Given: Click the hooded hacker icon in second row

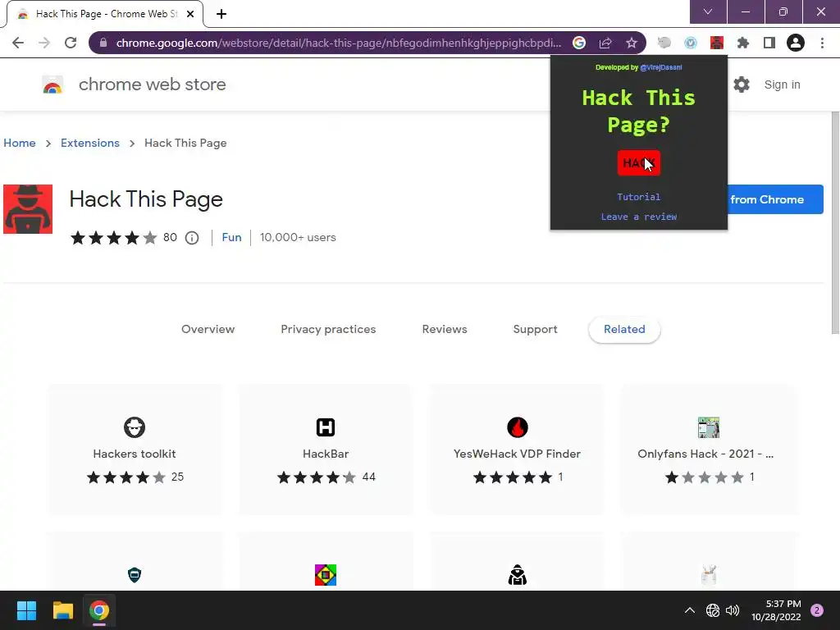Looking at the screenshot, I should click(x=518, y=575).
